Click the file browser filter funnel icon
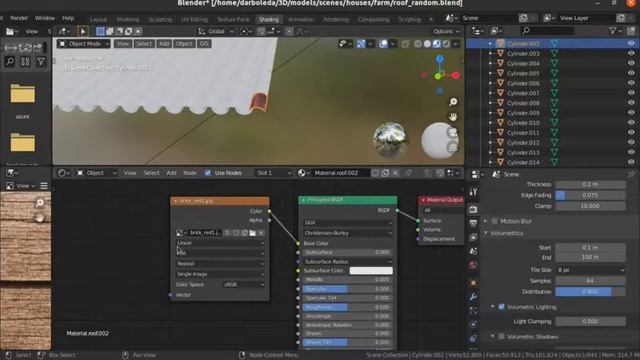This screenshot has height=360, width=640. click(x=41, y=62)
